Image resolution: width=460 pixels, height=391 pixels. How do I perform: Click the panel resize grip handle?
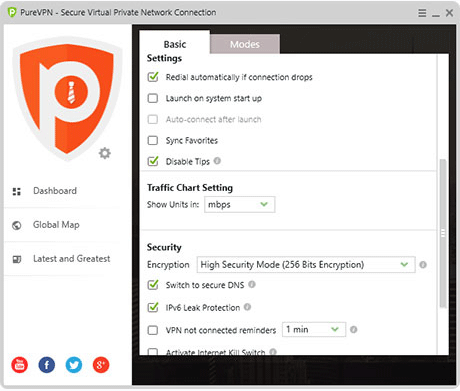pyautogui.click(x=443, y=233)
